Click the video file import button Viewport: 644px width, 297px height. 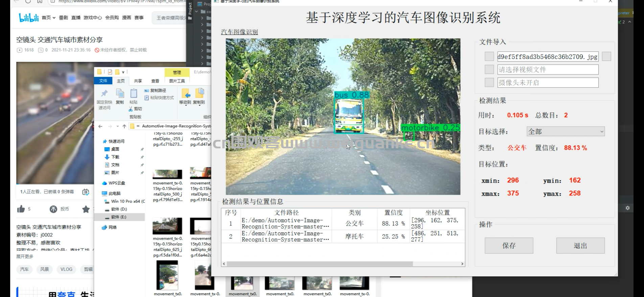click(489, 69)
